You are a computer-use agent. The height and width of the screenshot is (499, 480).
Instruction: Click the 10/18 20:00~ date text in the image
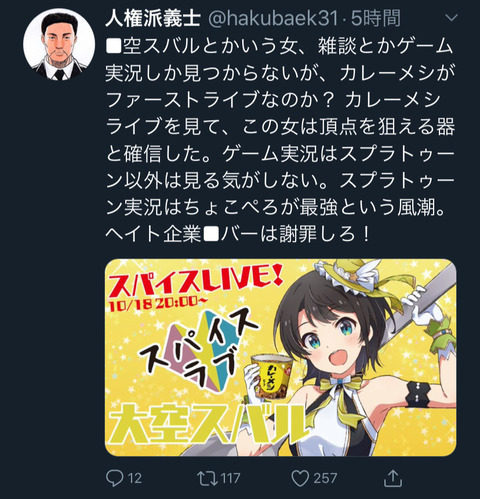coord(157,304)
